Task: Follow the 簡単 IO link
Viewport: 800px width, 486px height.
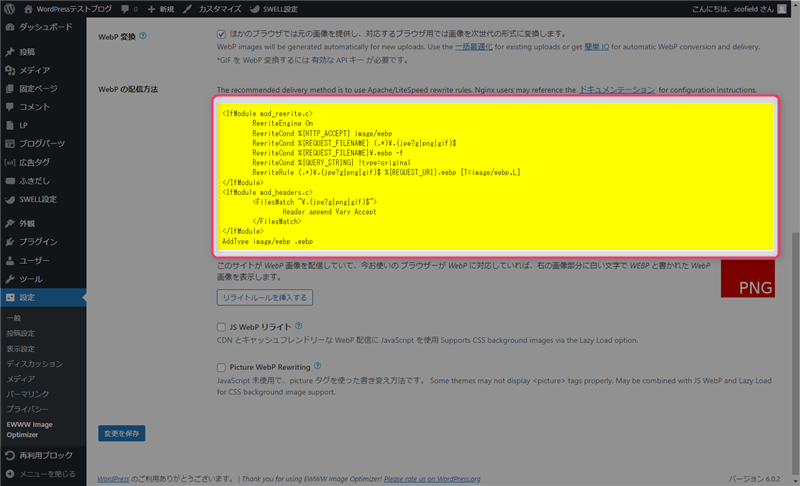Action: coord(596,46)
